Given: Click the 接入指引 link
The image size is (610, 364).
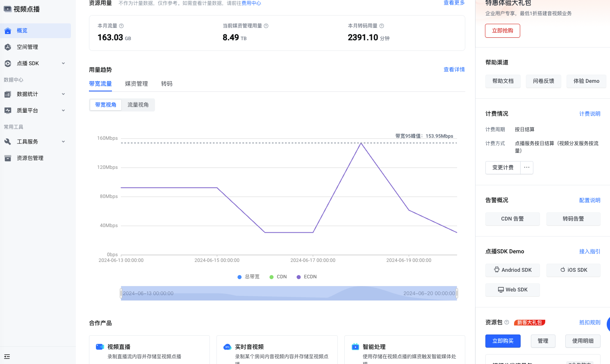Looking at the screenshot, I should [590, 252].
